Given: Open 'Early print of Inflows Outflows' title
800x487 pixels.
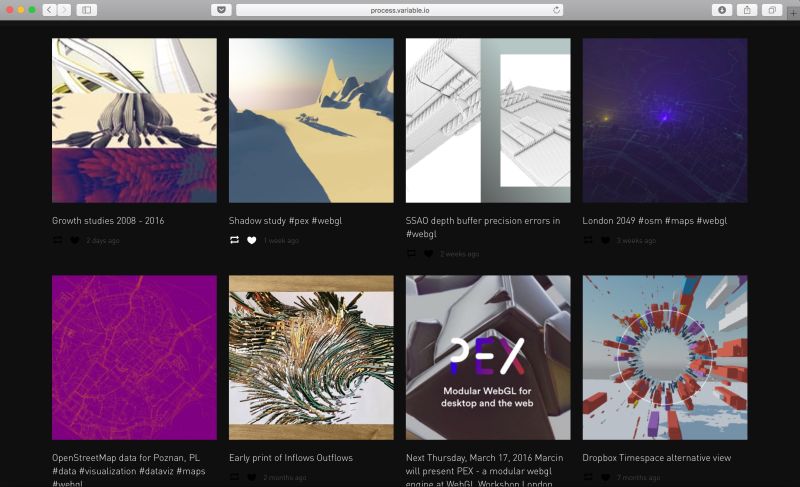Looking at the screenshot, I should (291, 457).
